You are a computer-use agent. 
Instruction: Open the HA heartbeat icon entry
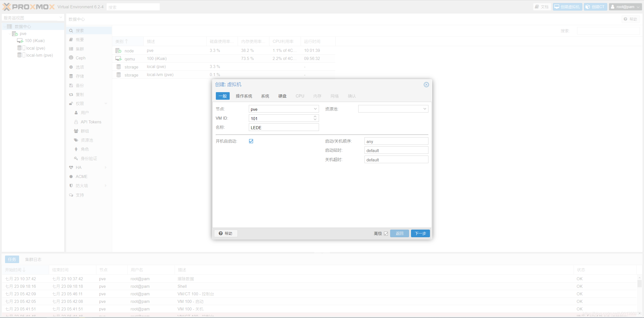coord(71,167)
